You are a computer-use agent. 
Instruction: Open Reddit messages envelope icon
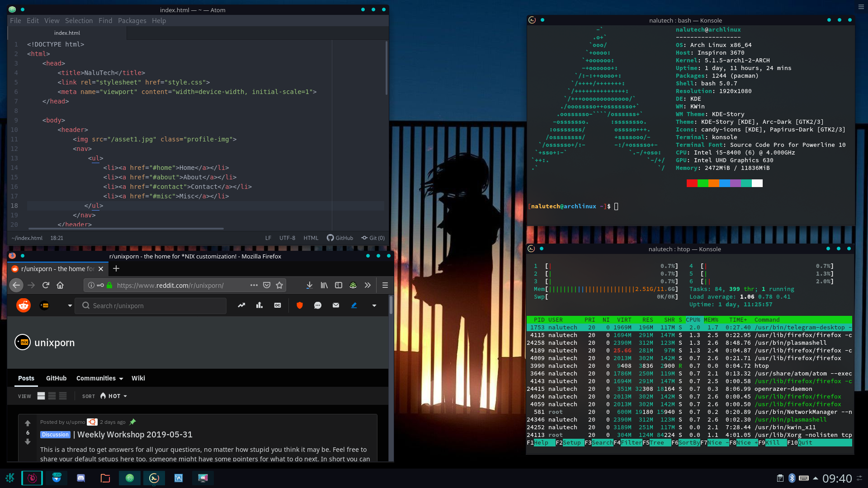336,305
